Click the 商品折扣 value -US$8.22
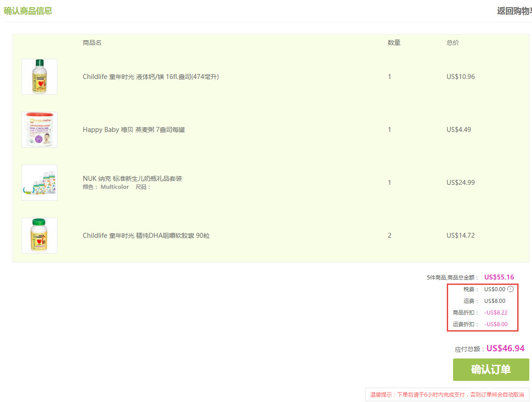This screenshot has height=402, width=532. click(x=496, y=312)
